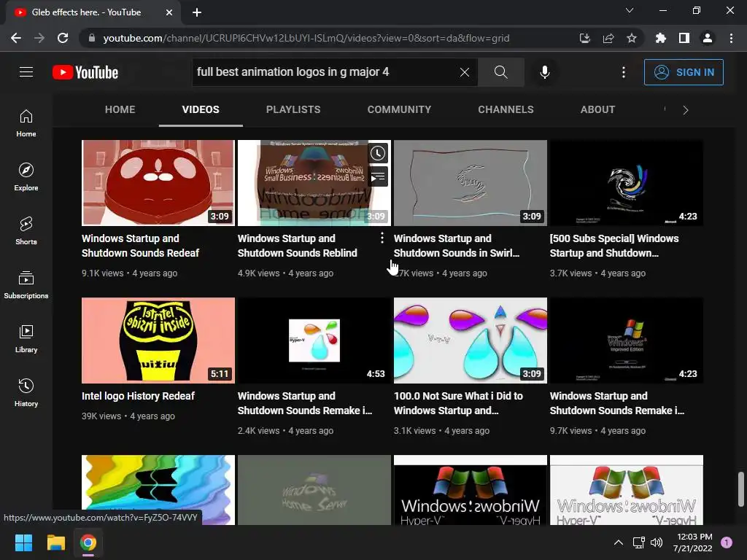The image size is (747, 560).
Task: Open the swirl gray thumbnail 3:09
Action: (x=471, y=183)
